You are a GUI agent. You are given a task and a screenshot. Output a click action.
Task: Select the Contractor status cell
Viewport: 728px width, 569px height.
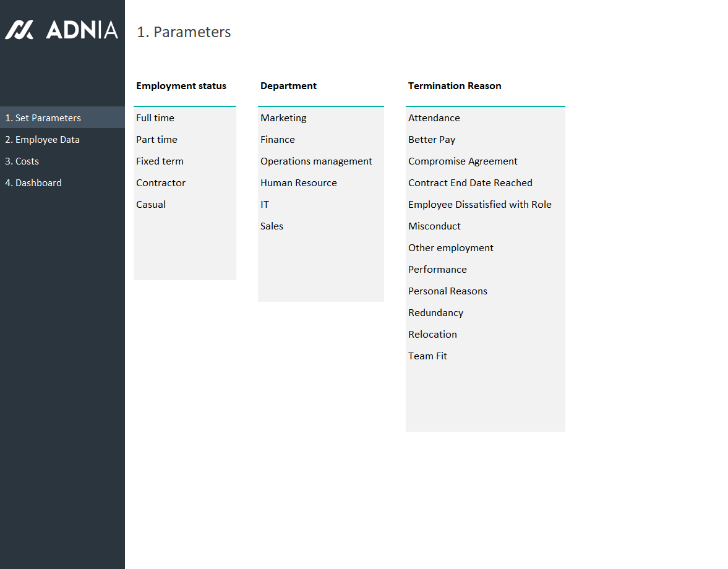click(161, 182)
